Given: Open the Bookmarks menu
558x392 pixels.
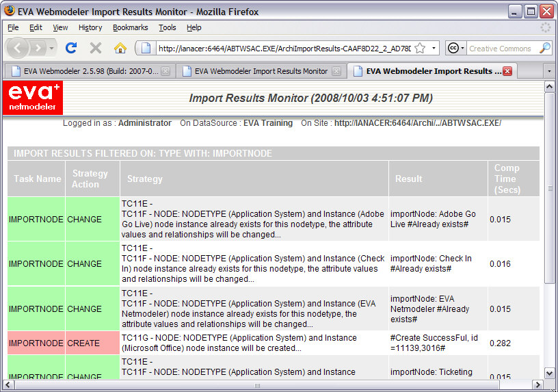Looking at the screenshot, I should pos(130,27).
